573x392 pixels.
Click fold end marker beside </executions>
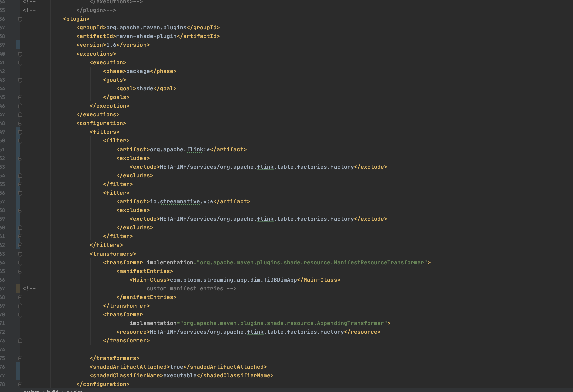[x=20, y=115]
